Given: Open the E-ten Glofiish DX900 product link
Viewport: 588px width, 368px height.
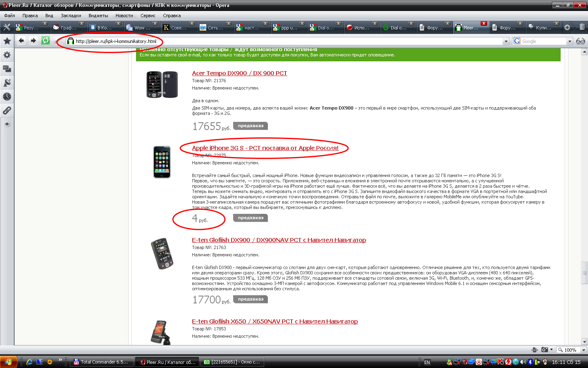Looking at the screenshot, I should 279,240.
